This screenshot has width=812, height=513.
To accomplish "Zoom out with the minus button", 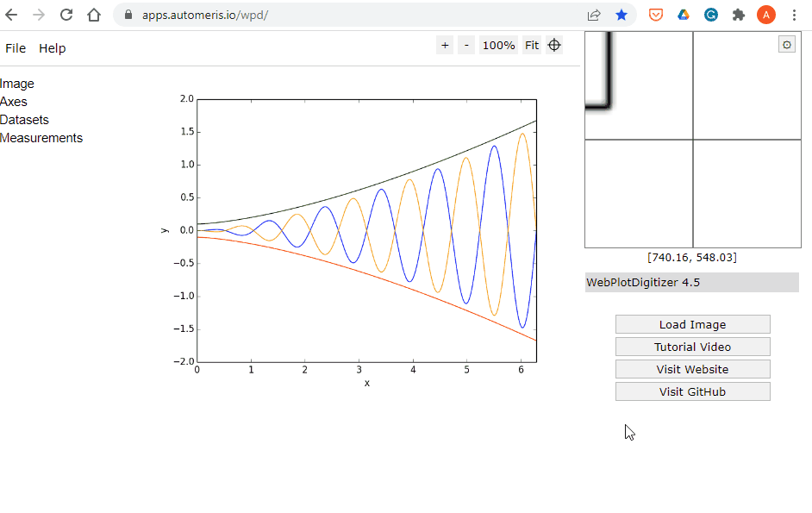I will click(466, 46).
